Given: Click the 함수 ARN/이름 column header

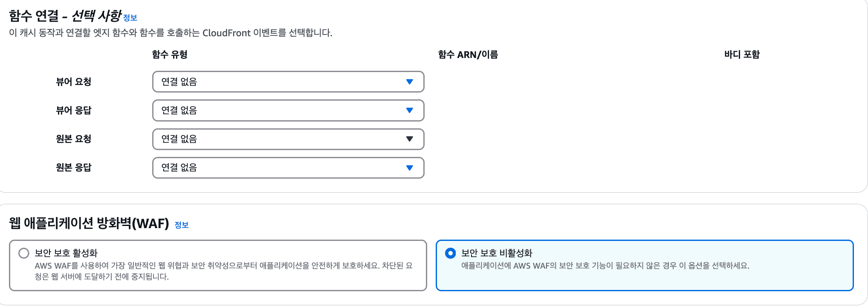Looking at the screenshot, I should click(x=468, y=55).
